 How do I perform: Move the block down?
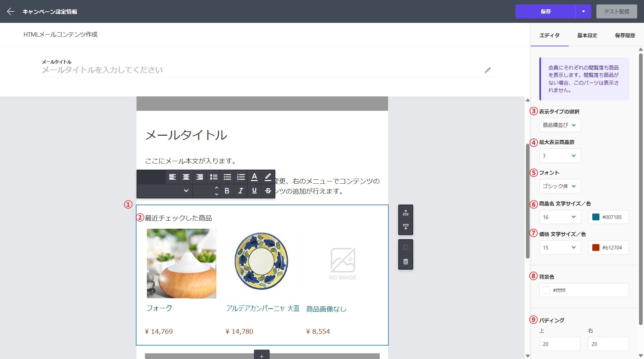pos(406,227)
